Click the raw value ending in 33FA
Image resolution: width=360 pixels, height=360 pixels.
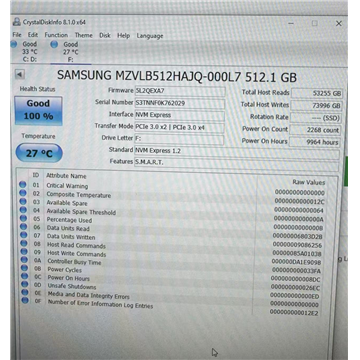click(296, 271)
